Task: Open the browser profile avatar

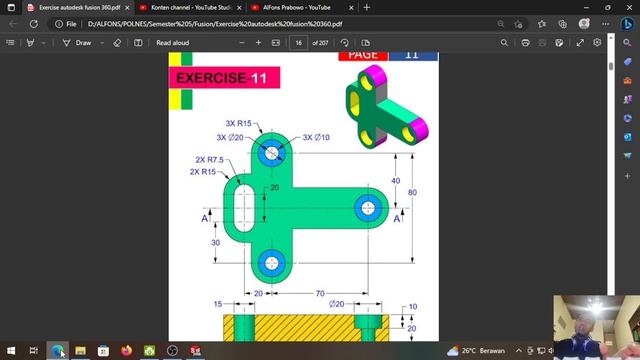Action: [584, 24]
